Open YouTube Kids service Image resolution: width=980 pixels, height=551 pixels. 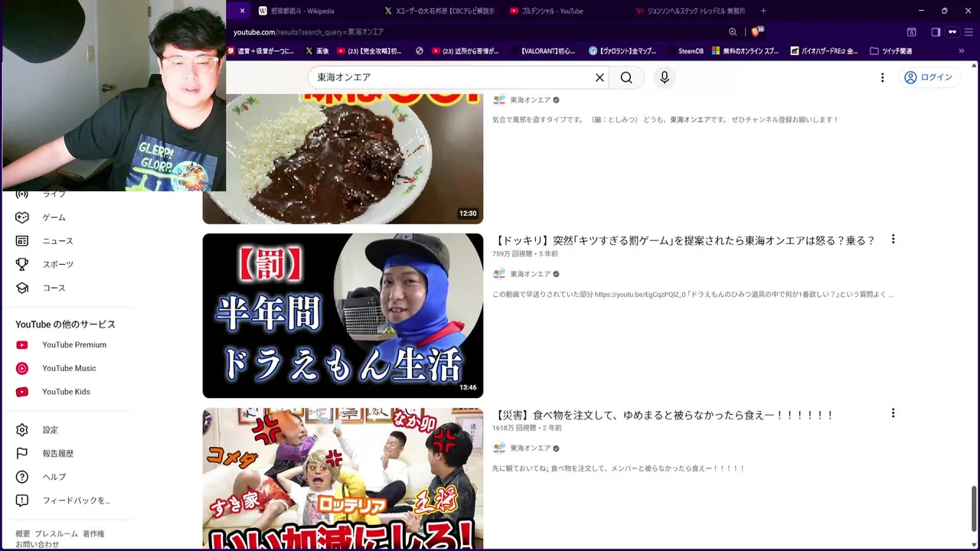(67, 392)
